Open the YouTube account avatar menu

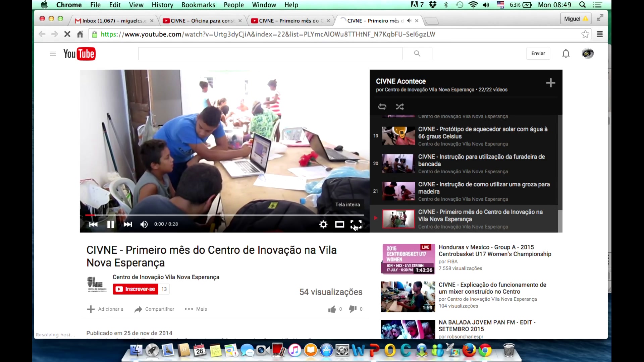click(x=588, y=53)
